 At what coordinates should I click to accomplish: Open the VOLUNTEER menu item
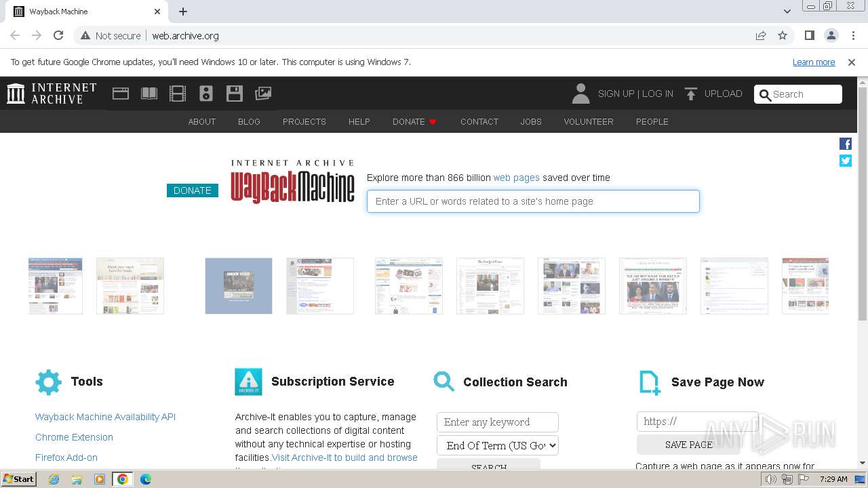click(x=589, y=122)
